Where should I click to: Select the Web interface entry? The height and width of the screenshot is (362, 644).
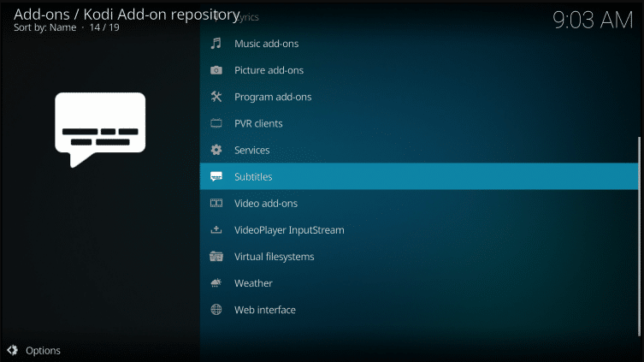pos(264,310)
